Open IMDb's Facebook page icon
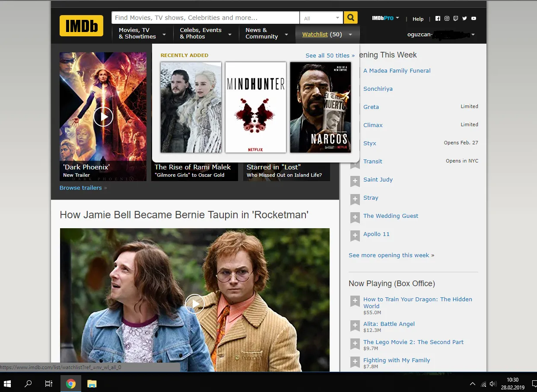The image size is (537, 392). pos(438,19)
